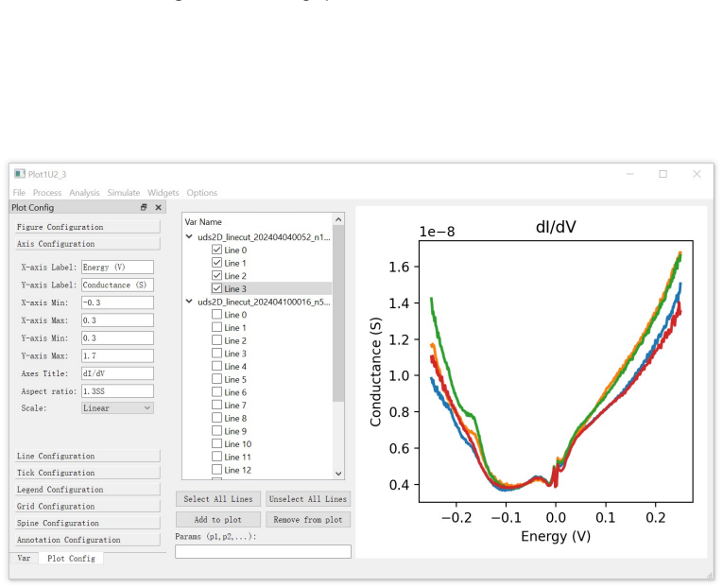
Task: Open the Widgets menu
Action: 164,192
